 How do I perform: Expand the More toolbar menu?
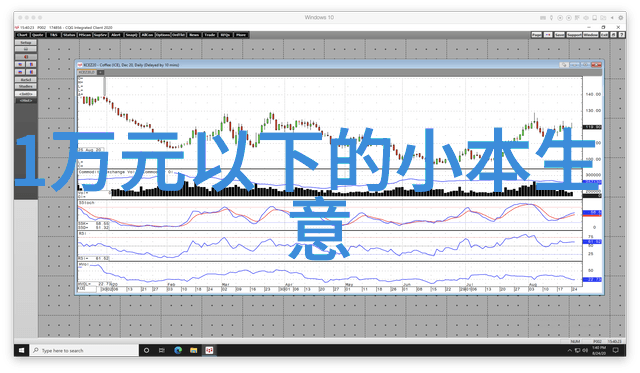pyautogui.click(x=241, y=35)
